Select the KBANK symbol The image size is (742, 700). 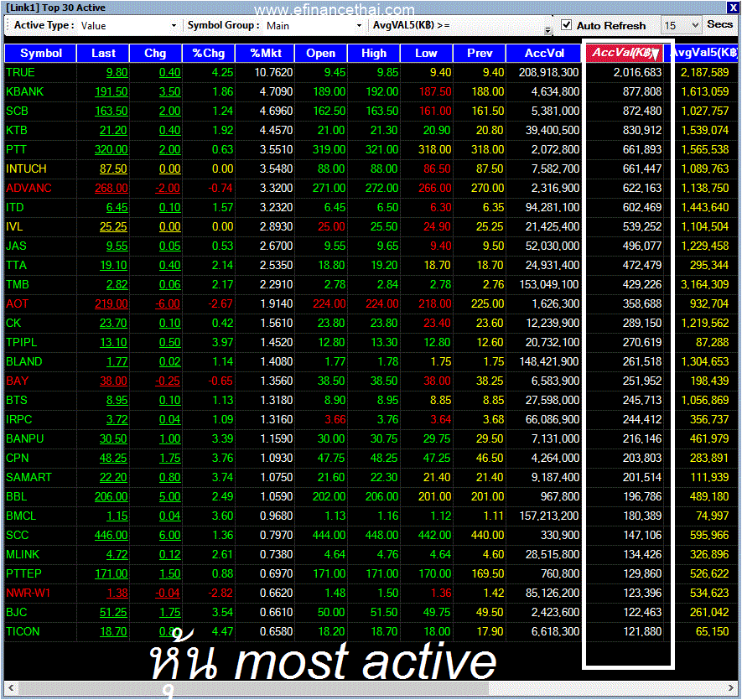coord(24,92)
